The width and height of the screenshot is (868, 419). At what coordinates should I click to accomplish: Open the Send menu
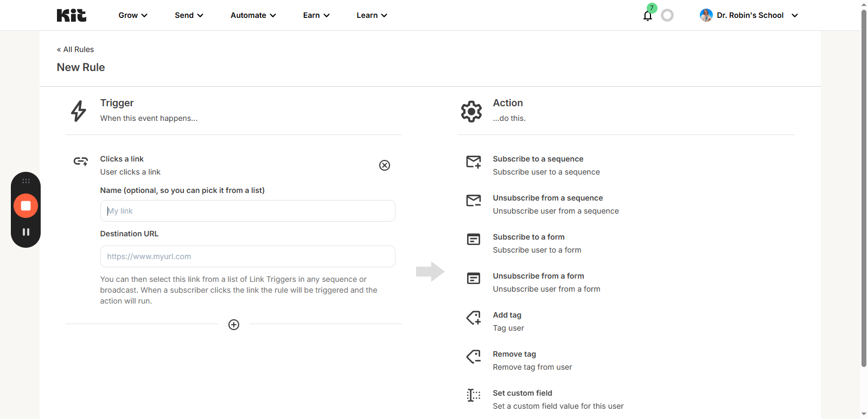click(x=189, y=15)
